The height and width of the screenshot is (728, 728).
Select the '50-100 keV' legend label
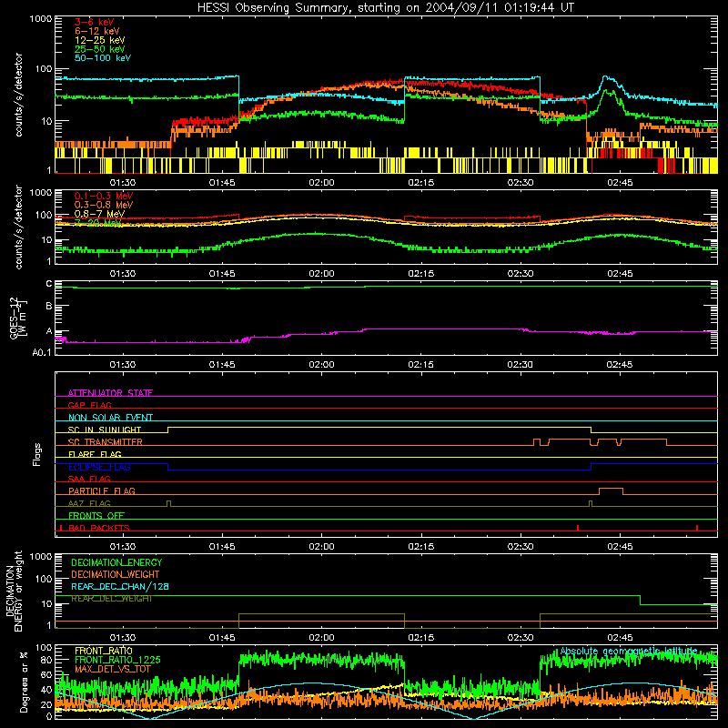click(x=103, y=58)
